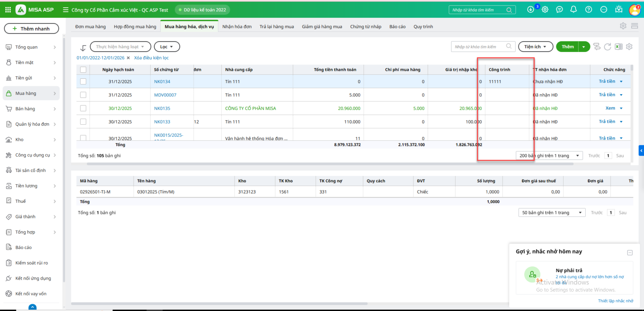
Task: Open voucher link MDV00007
Action: click(165, 95)
